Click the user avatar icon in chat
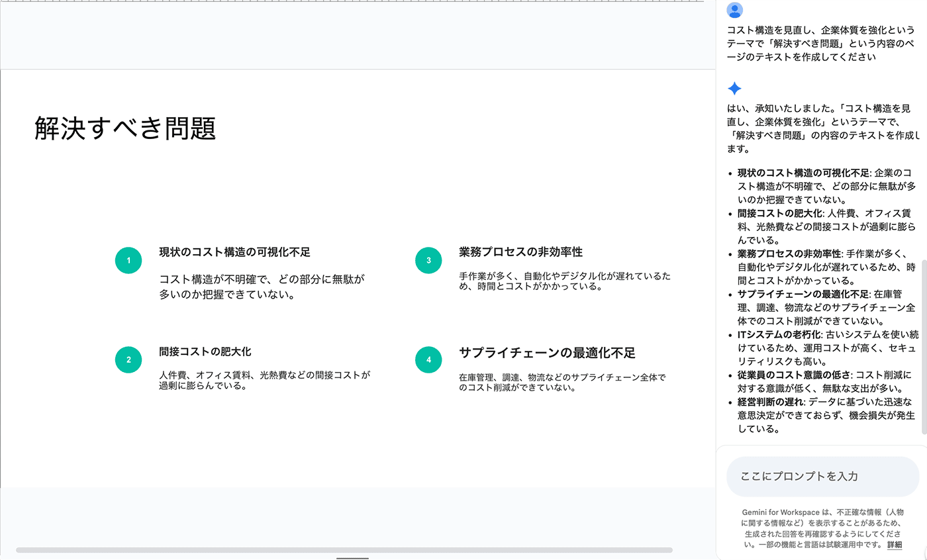927x560 pixels. [x=734, y=10]
